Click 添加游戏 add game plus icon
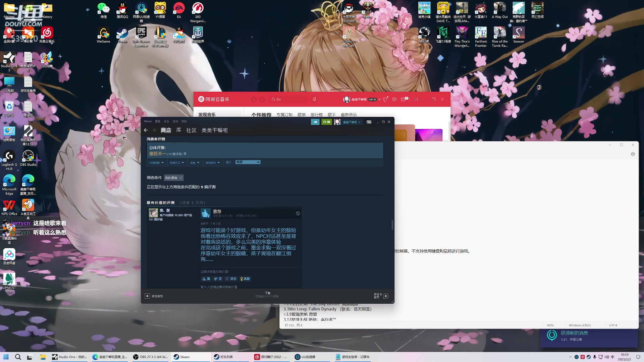The width and height of the screenshot is (644, 362). (147, 296)
